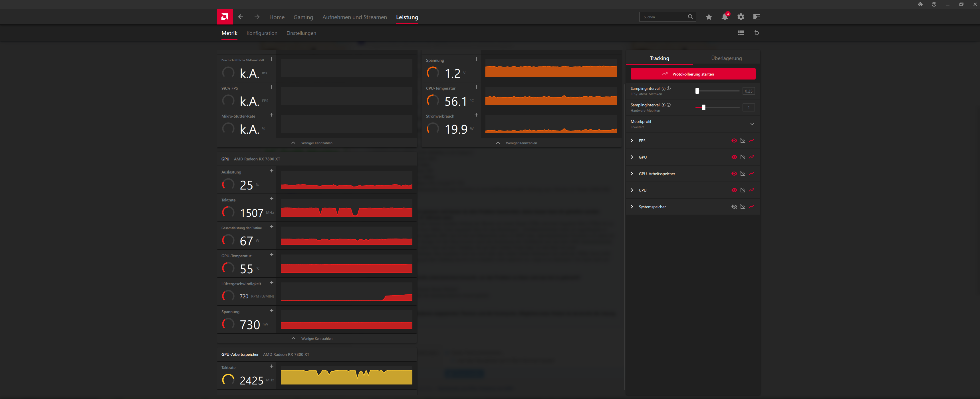The height and width of the screenshot is (399, 980).
Task: Open the favorites star icon
Action: (x=708, y=17)
